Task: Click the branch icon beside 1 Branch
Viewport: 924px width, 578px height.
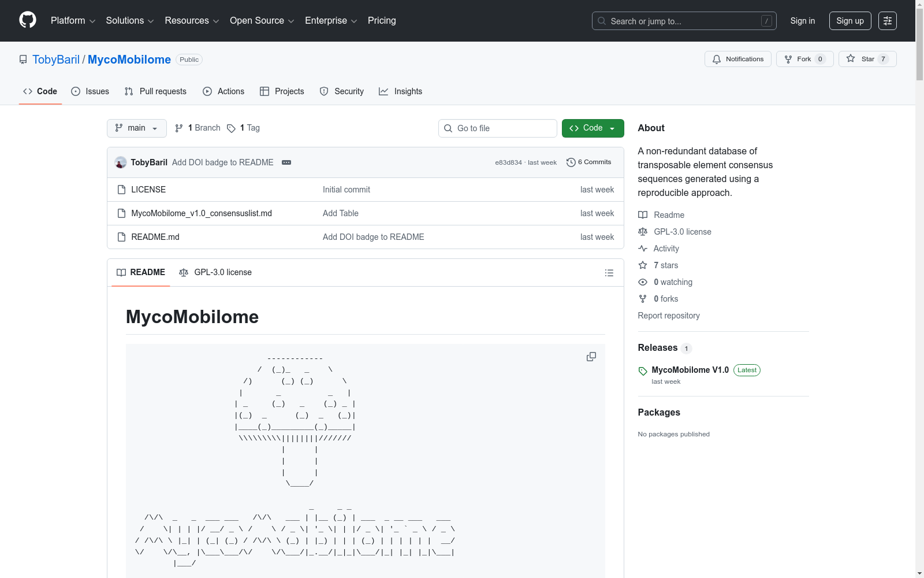Action: tap(179, 128)
